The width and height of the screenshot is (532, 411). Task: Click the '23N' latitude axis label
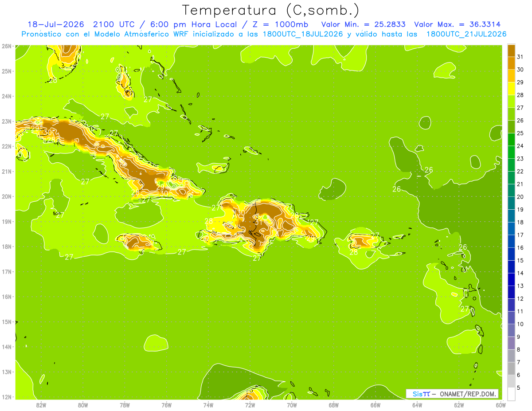(x=6, y=121)
